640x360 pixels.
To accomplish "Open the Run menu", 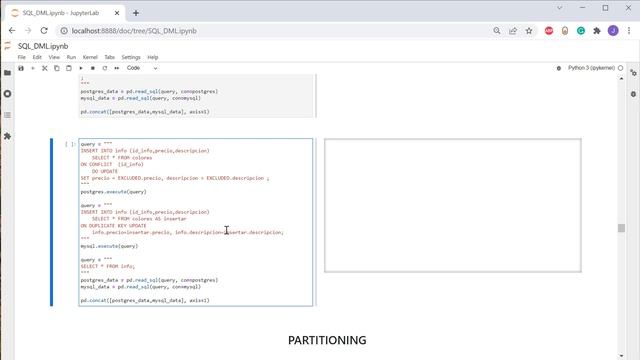I will click(71, 57).
